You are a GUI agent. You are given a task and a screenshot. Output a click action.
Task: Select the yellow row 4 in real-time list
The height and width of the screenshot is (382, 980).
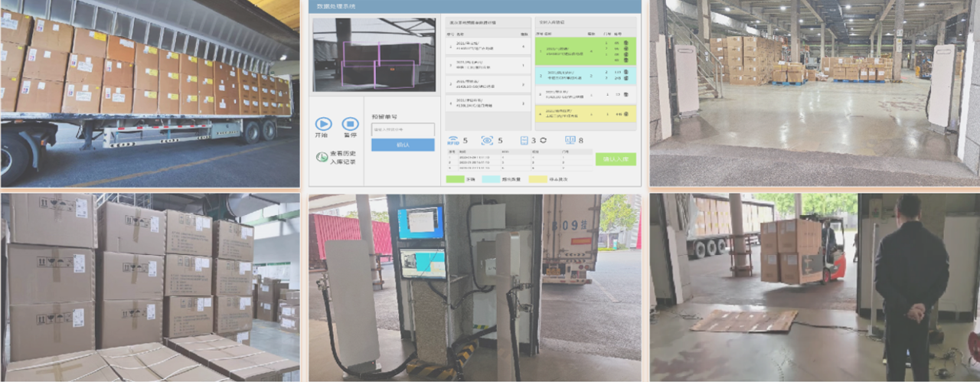pos(586,113)
